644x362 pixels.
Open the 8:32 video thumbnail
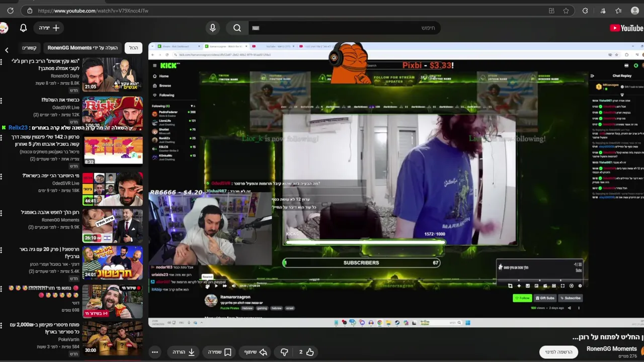[x=113, y=150]
